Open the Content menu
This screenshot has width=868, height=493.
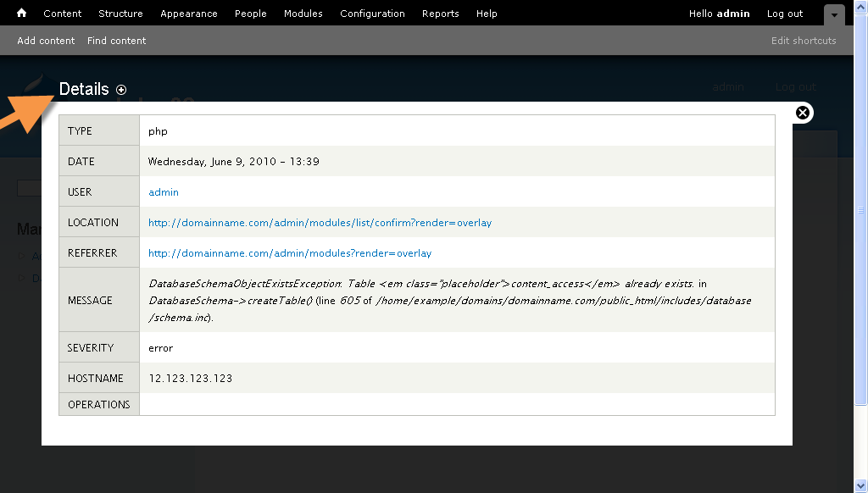click(x=63, y=14)
